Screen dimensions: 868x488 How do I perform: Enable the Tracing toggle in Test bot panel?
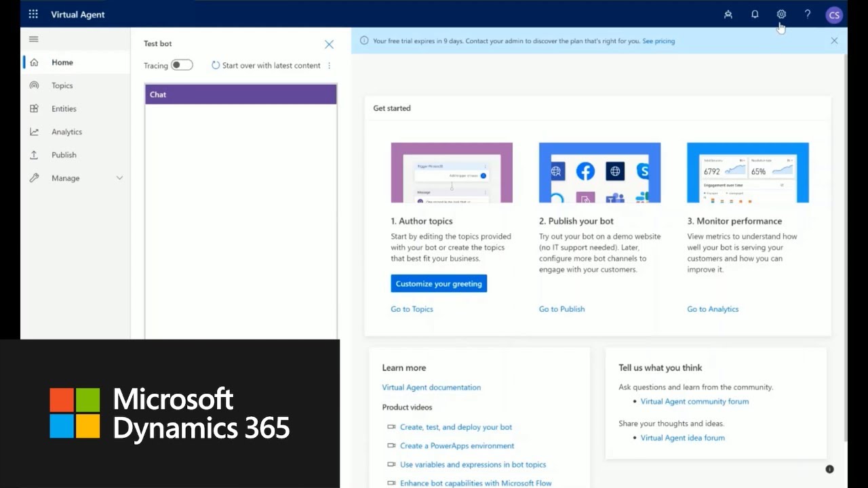point(181,65)
